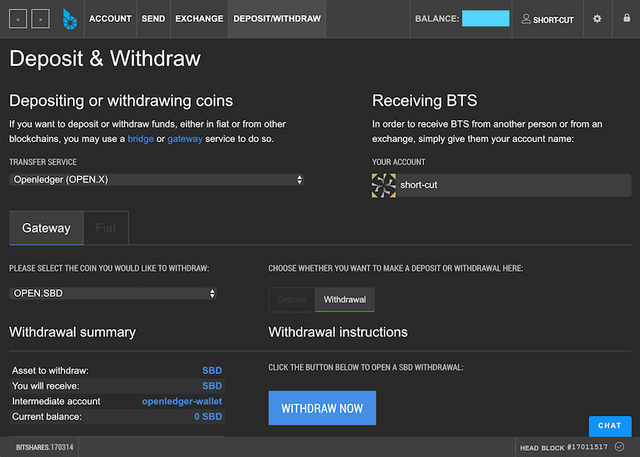Screen dimensions: 640x457
Task: Click the back navigation arrow
Action: pos(18,19)
